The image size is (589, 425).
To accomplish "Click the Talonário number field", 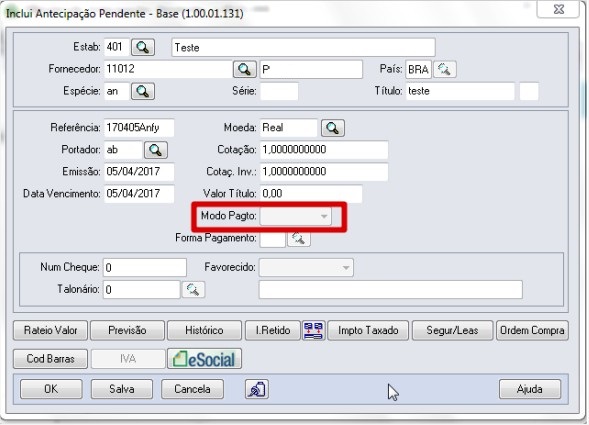I will pyautogui.click(x=142, y=290).
